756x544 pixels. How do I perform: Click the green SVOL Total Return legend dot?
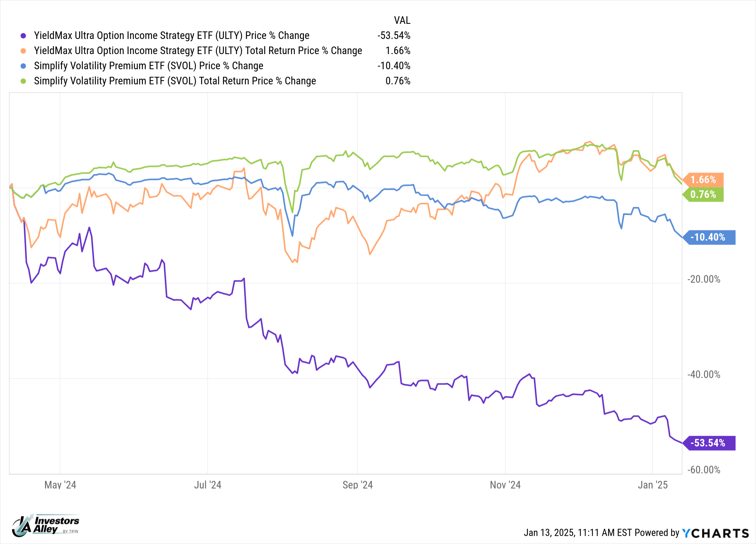click(23, 81)
